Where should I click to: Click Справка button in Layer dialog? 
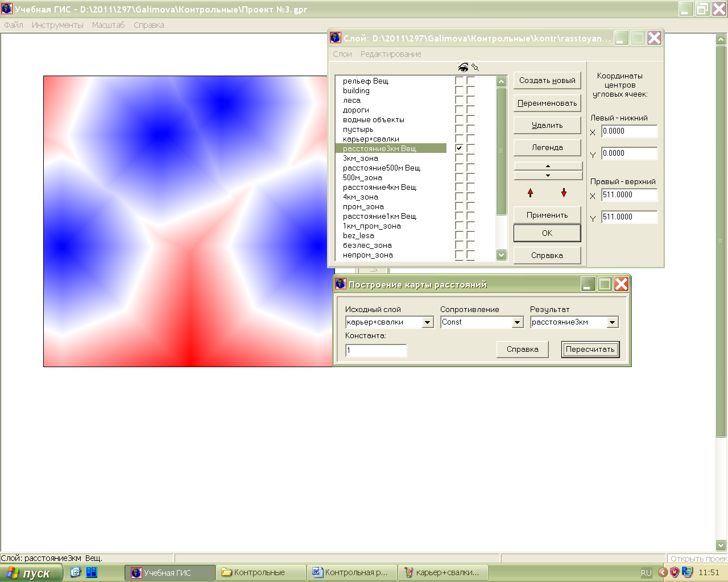[x=547, y=255]
